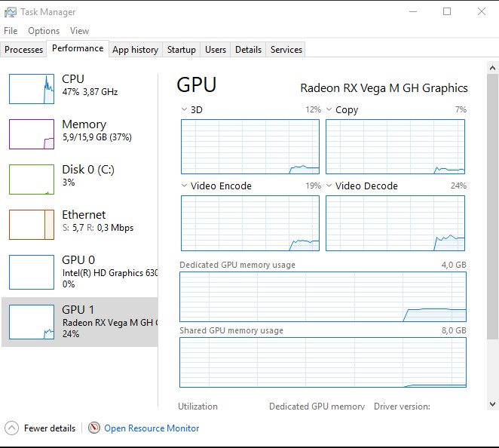499x448 pixels.
Task: Switch to the Users tab
Action: pos(216,50)
